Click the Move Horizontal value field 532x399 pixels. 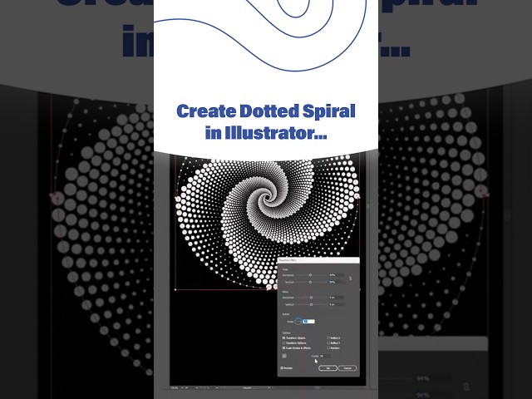[x=337, y=298]
